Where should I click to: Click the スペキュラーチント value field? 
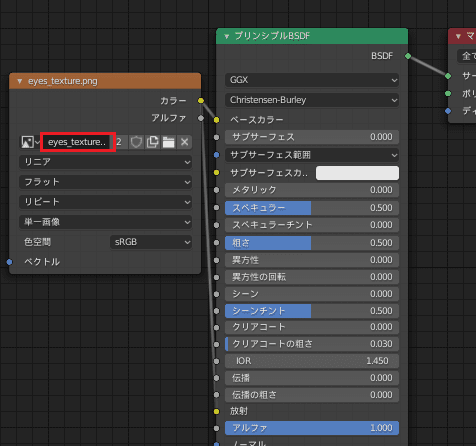[x=312, y=225]
